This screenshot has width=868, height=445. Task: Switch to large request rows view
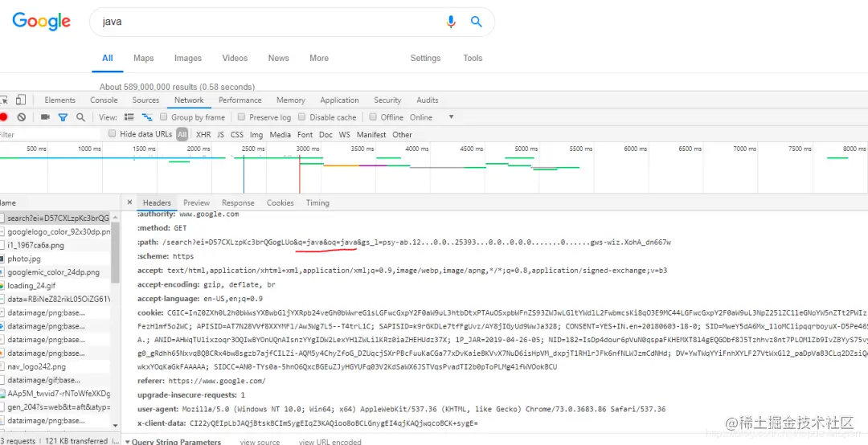(x=129, y=117)
